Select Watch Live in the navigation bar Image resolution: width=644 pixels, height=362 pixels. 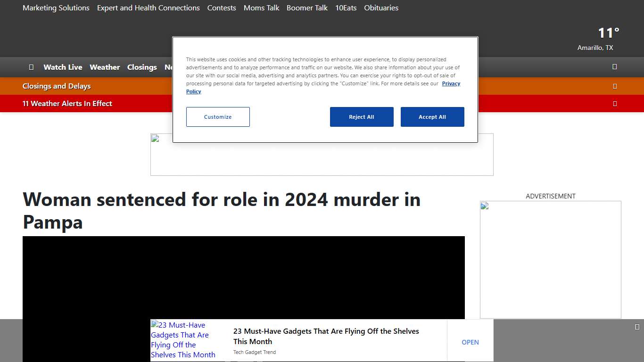(x=63, y=67)
